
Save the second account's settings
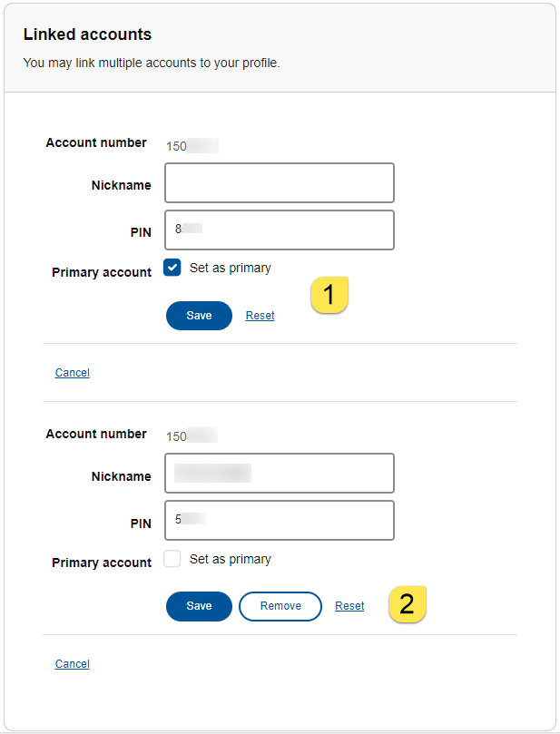[x=199, y=605]
